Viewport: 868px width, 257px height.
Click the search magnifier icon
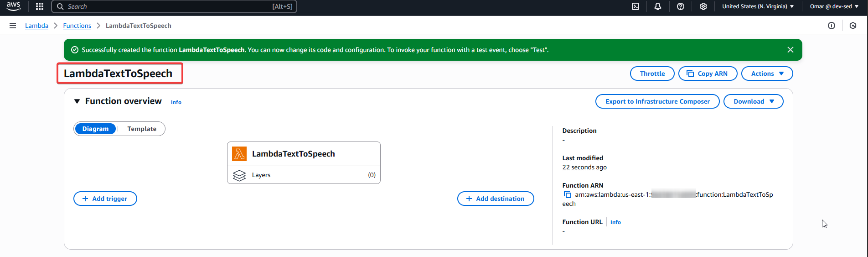click(x=60, y=6)
